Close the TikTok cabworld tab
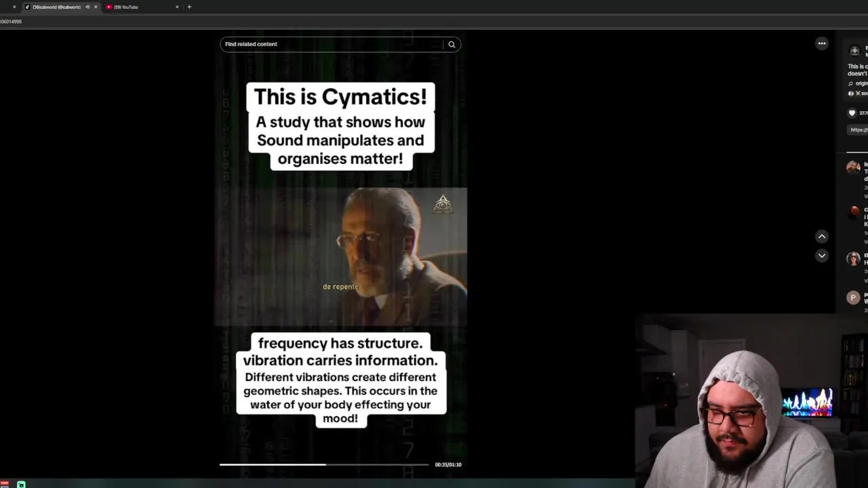Screen dimensions: 868x488 click(96, 7)
